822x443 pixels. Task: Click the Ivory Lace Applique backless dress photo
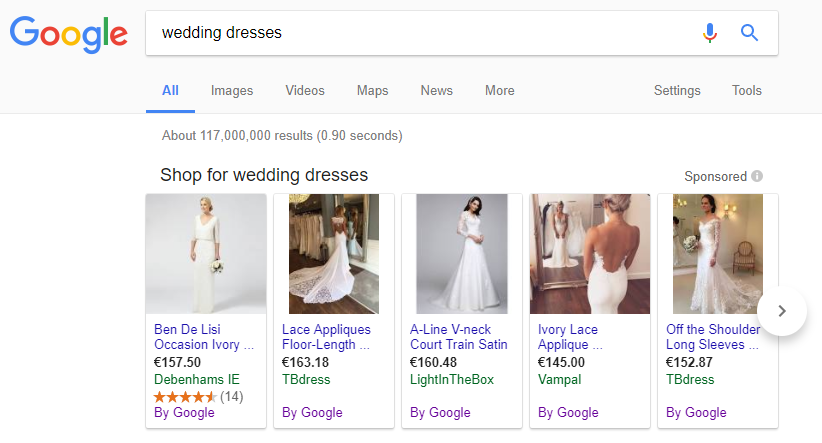point(590,254)
